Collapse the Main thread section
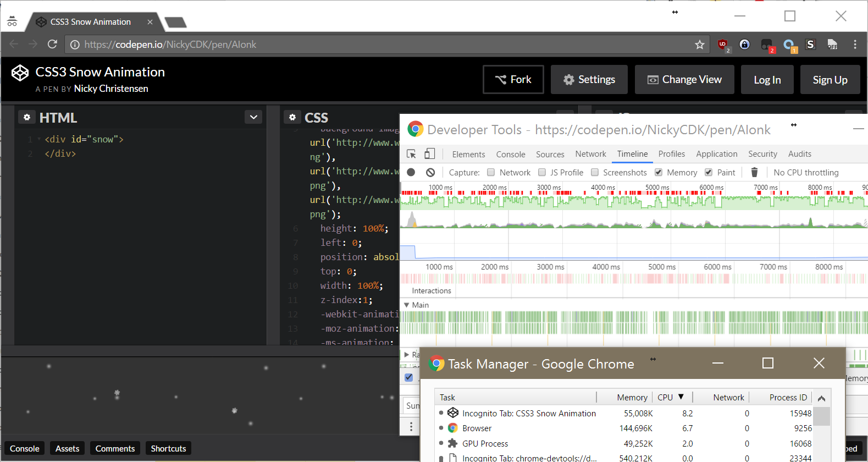The image size is (868, 462). (407, 305)
